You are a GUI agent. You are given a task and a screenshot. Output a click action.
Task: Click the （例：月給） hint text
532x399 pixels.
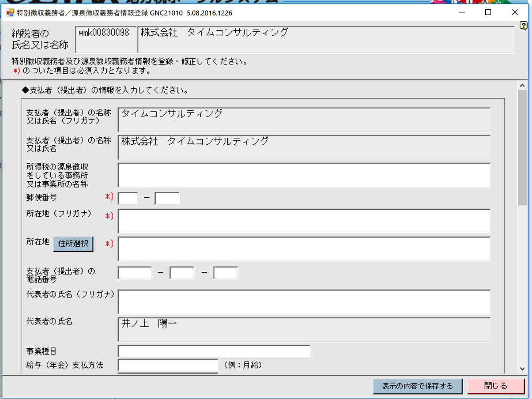pos(243,365)
